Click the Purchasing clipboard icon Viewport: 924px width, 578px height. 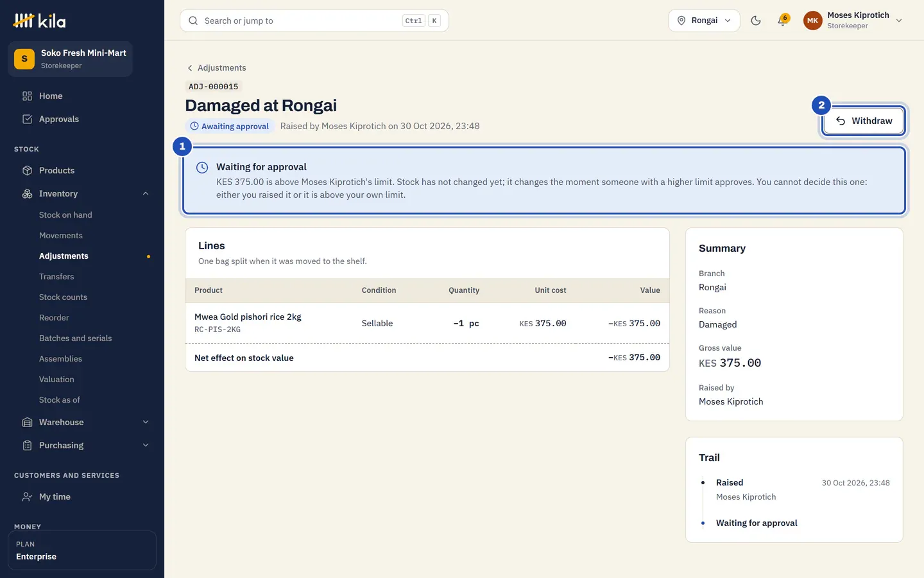27,446
